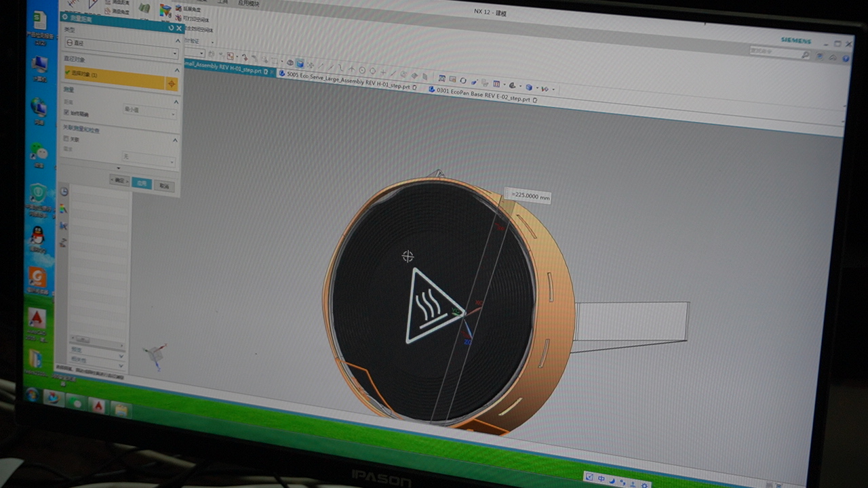This screenshot has width=868, height=488.
Task: Open the History clock icon in resource bar
Action: click(x=64, y=192)
